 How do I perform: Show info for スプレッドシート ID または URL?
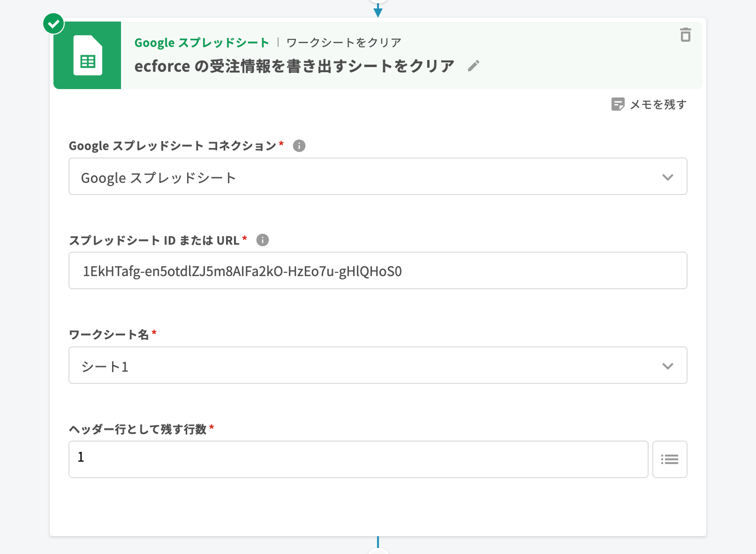click(262, 240)
